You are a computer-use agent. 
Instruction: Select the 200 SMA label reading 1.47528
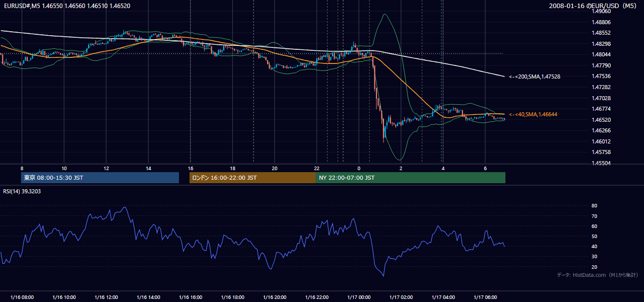[535, 77]
